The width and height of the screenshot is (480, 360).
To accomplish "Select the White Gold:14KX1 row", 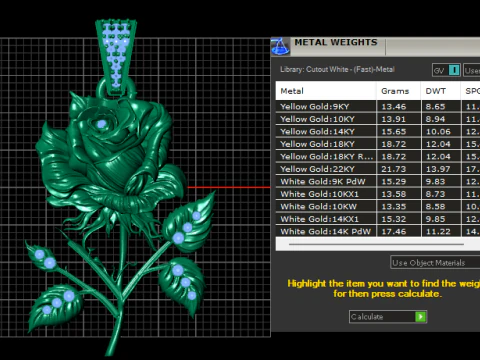I will [x=378, y=219].
